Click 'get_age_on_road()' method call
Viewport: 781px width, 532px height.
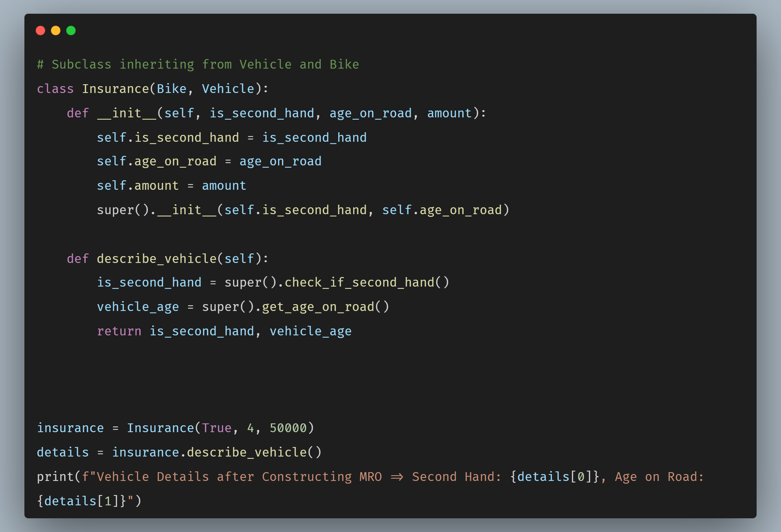pyautogui.click(x=325, y=307)
